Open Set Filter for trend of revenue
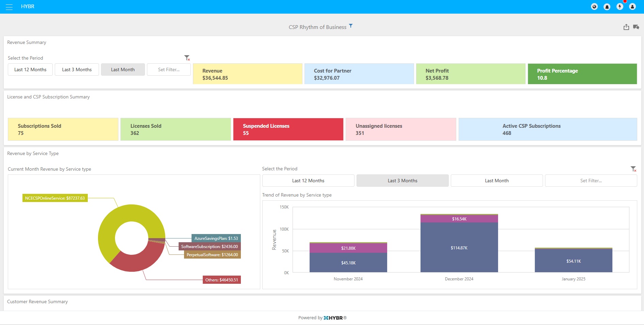The height and width of the screenshot is (325, 644). (x=591, y=181)
